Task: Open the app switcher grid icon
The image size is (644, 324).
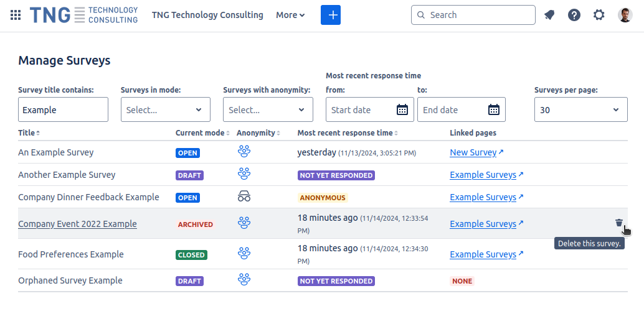Action: [16, 15]
